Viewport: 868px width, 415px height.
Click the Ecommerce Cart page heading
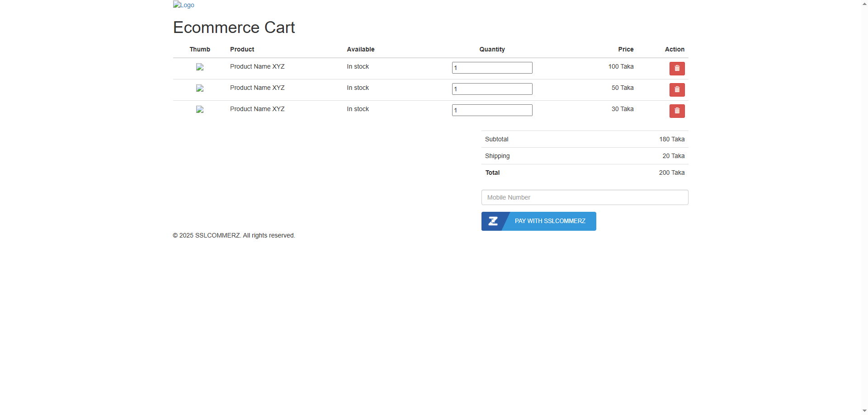(x=234, y=27)
